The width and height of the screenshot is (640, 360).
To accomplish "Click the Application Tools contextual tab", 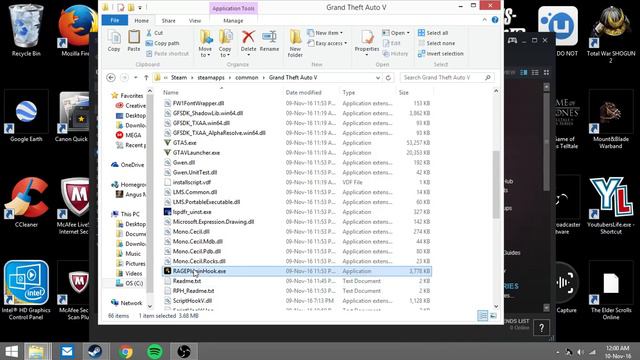I will [233, 8].
